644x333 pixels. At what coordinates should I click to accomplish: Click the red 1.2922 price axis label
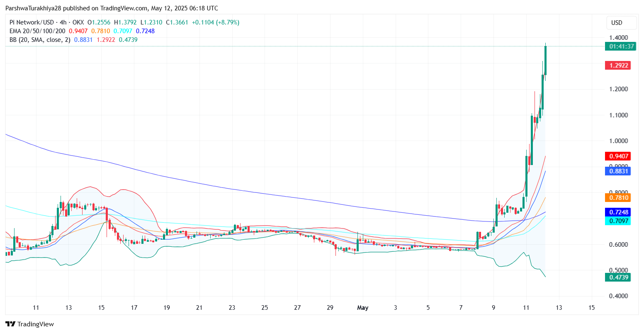[618, 65]
